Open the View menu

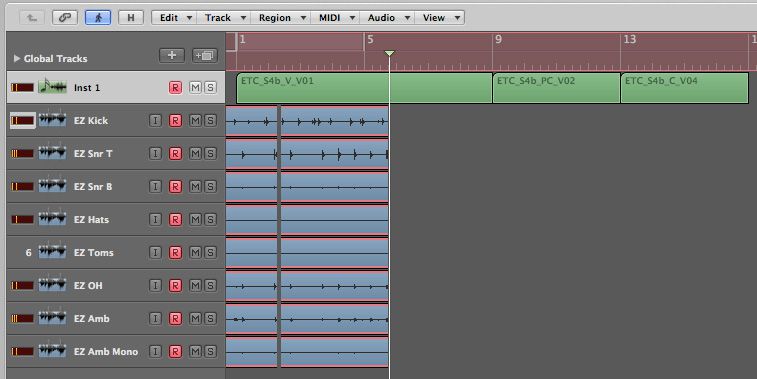440,18
